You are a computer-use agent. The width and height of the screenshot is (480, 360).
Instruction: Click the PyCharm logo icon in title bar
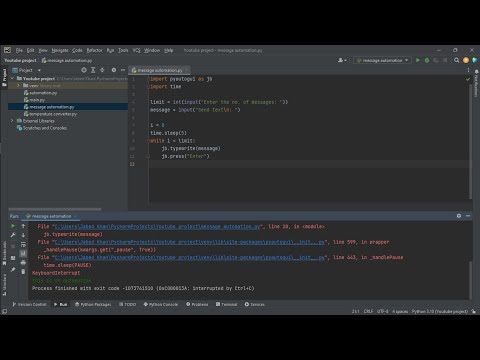click(7, 50)
